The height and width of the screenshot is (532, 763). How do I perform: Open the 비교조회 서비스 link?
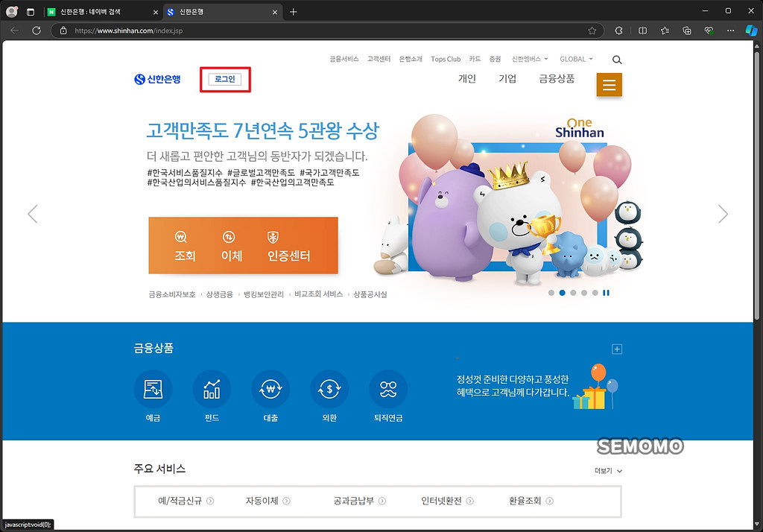[x=319, y=294]
